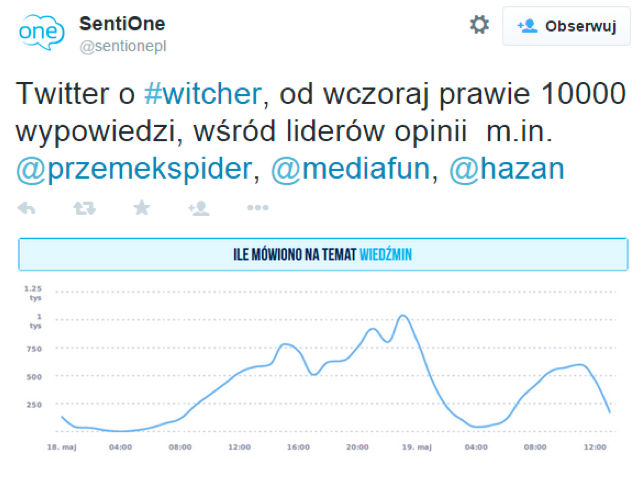Retweet this tweet using the retweet icon
Image resolution: width=642 pixels, height=481 pixels.
(x=85, y=208)
